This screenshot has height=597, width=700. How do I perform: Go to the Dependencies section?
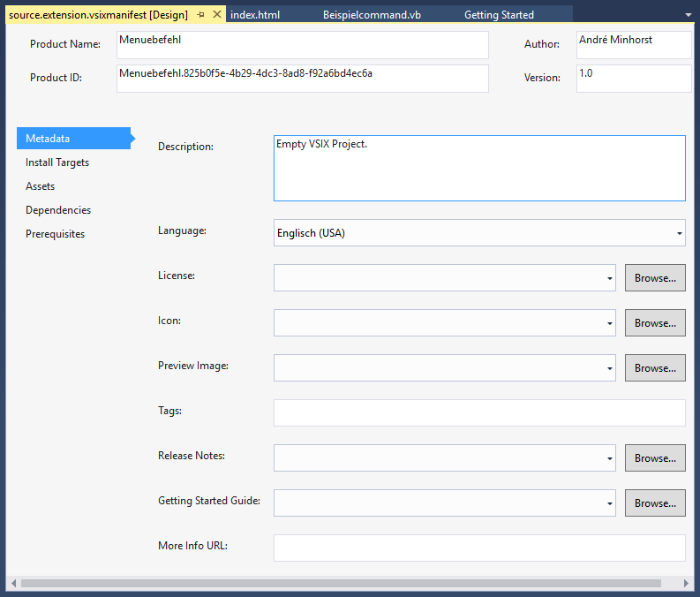(x=58, y=210)
